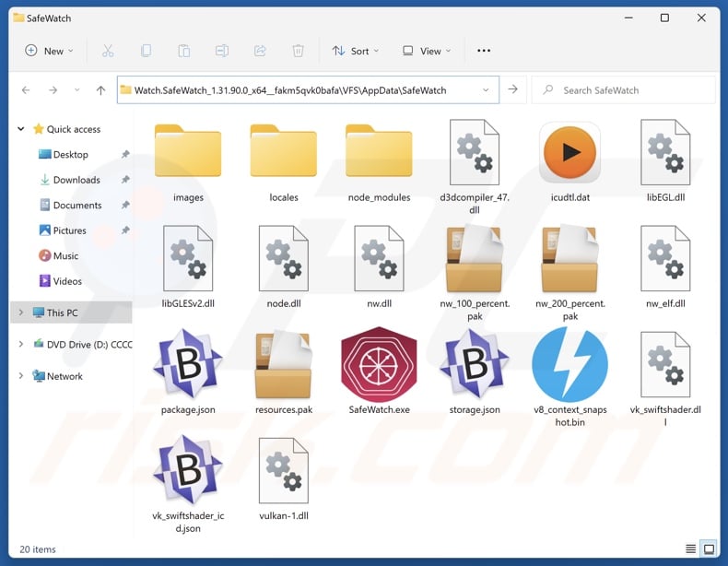Image resolution: width=728 pixels, height=566 pixels.
Task: Open the locales folder
Action: (284, 160)
